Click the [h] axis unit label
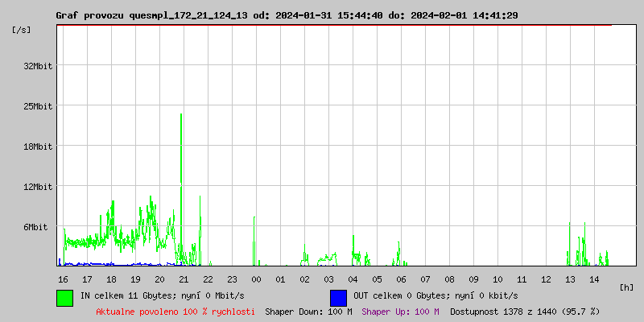 pyautogui.click(x=627, y=287)
